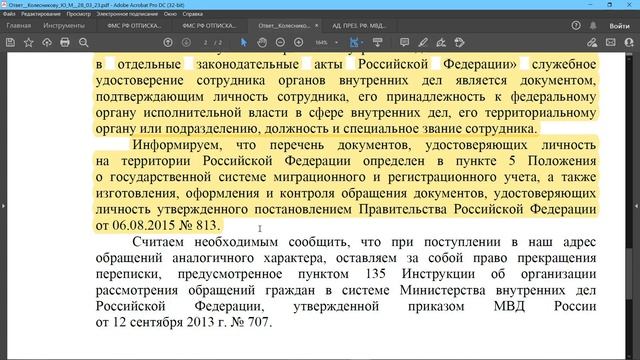Open the fit page options dropdown arrow
The width and height of the screenshot is (640, 360).
pos(362,42)
